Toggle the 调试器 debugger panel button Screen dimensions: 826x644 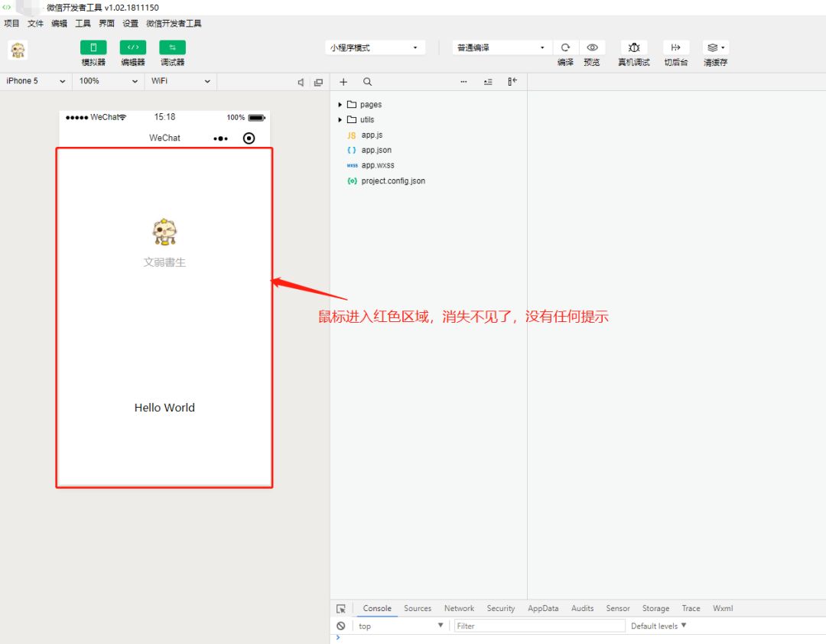[x=172, y=47]
